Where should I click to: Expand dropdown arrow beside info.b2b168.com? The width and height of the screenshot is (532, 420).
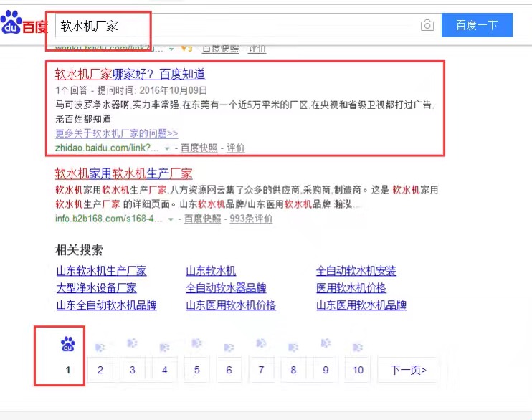[171, 219]
